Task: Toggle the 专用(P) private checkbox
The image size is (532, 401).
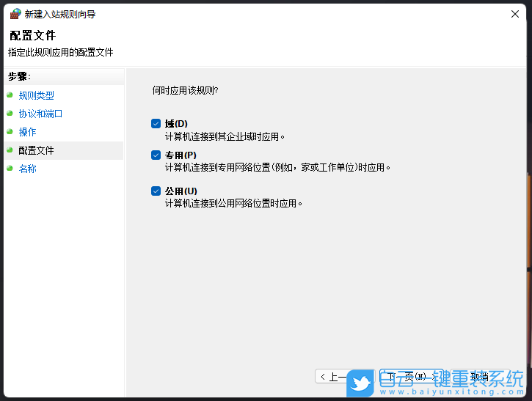Action: tap(156, 155)
